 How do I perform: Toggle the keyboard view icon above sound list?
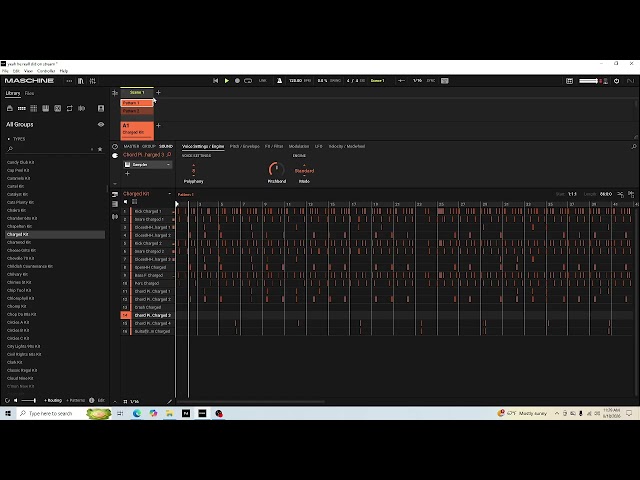click(135, 202)
